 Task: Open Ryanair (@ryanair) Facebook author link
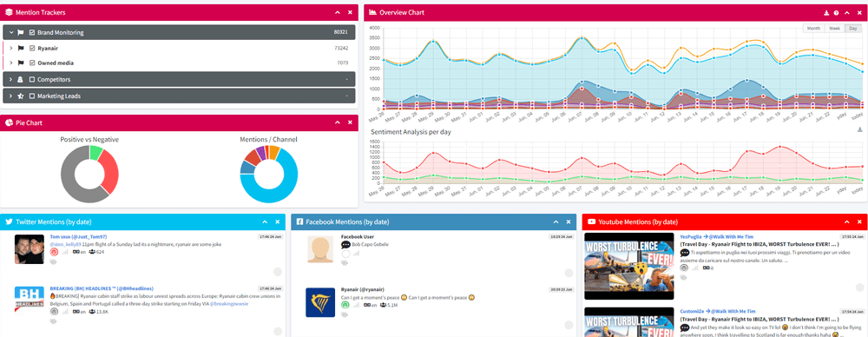click(363, 288)
